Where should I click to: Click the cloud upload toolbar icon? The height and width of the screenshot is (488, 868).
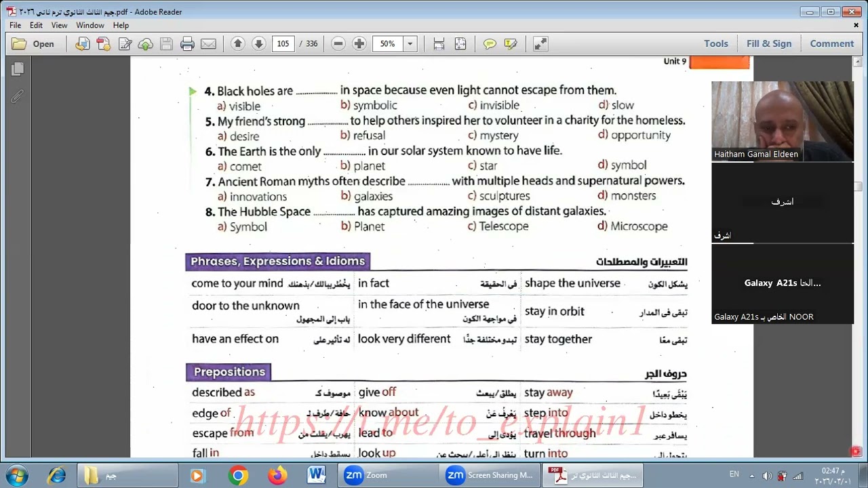(145, 44)
